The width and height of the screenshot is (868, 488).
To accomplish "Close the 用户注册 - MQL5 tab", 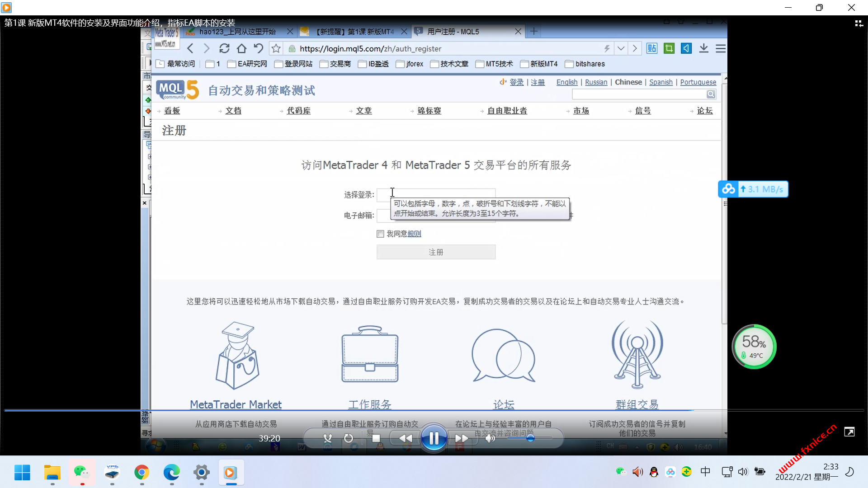I will point(518,32).
